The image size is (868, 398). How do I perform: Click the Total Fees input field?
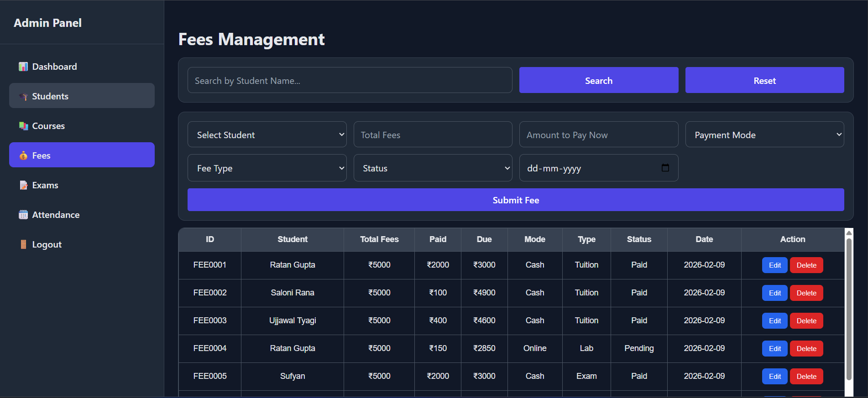pos(433,134)
